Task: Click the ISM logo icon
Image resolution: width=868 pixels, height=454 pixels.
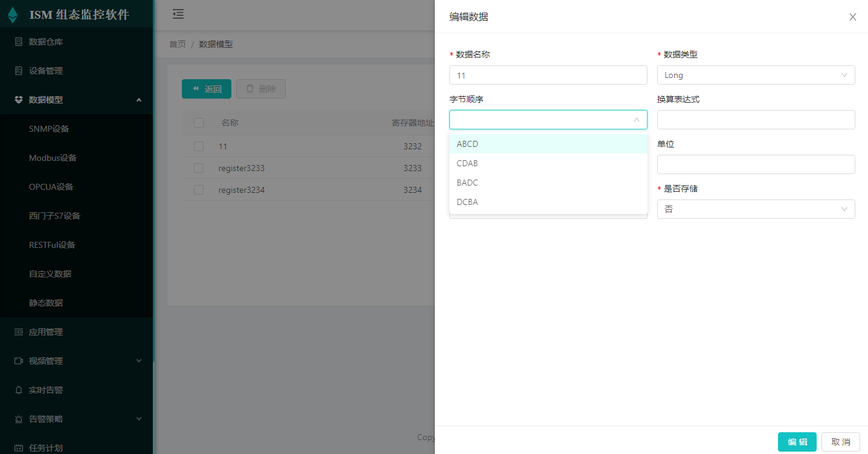Action: (13, 15)
